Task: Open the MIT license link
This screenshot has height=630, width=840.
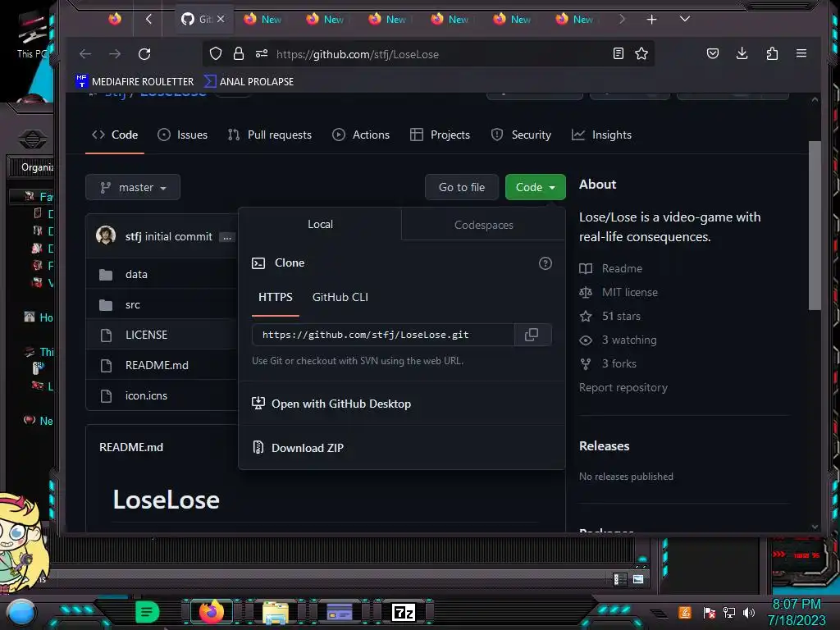Action: click(x=619, y=293)
